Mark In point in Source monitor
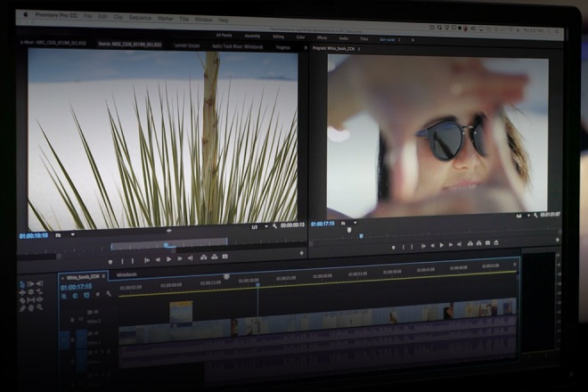This screenshot has height=392, width=588. (122, 261)
